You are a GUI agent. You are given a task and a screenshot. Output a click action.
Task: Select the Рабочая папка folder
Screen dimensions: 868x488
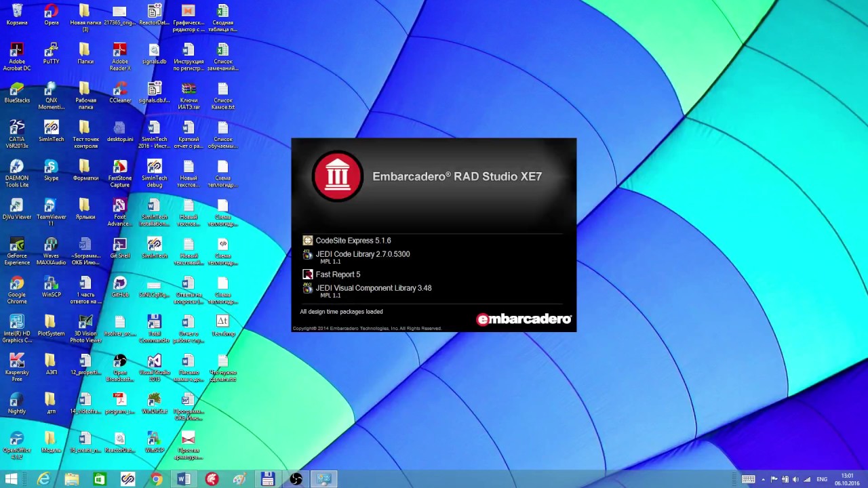pyautogui.click(x=86, y=96)
